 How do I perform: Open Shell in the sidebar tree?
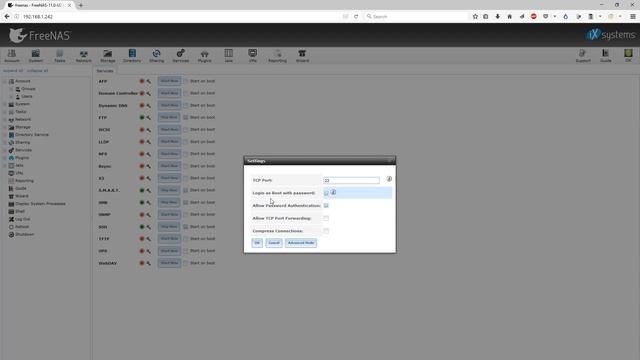[x=20, y=211]
